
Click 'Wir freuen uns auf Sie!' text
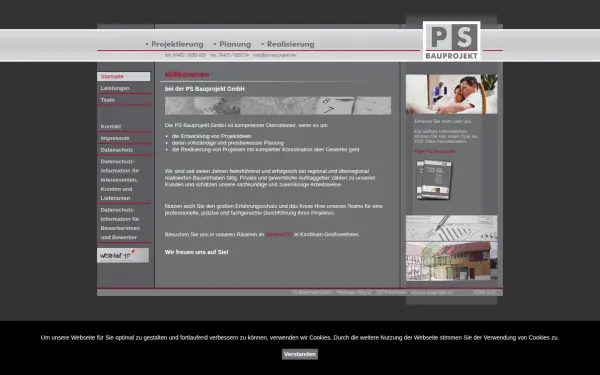[196, 252]
